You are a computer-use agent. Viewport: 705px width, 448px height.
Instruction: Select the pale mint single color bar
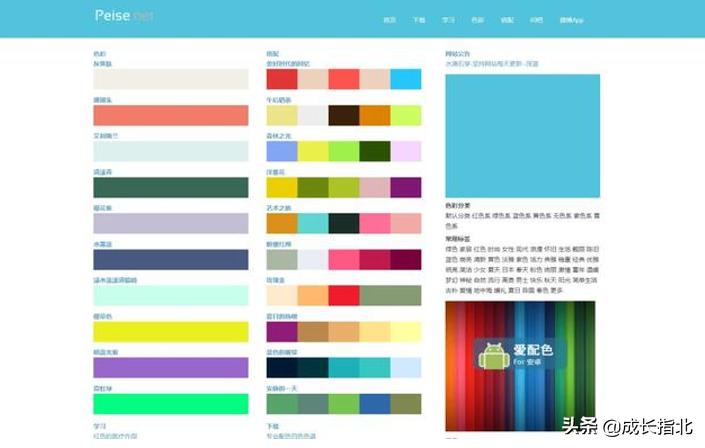pos(171,296)
